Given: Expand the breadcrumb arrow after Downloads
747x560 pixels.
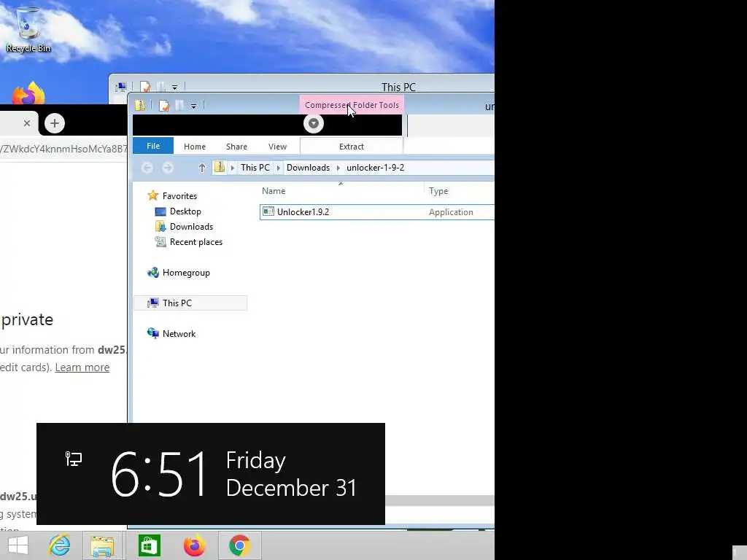Looking at the screenshot, I should coord(338,168).
